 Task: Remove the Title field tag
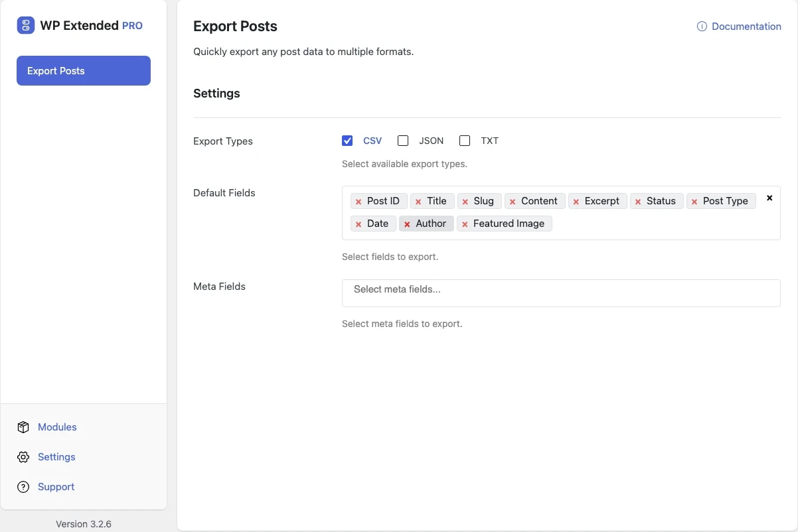pos(418,202)
